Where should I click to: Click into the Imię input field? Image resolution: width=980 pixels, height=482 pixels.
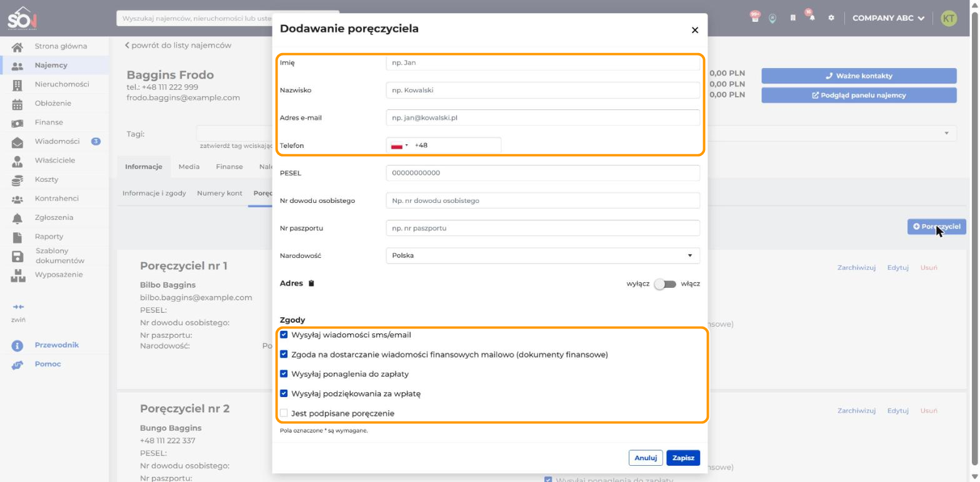[x=543, y=62]
